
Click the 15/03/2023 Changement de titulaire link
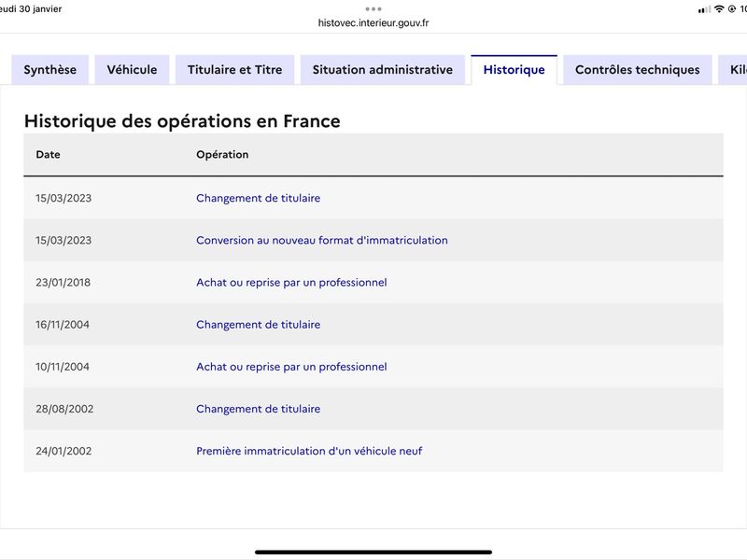(259, 198)
